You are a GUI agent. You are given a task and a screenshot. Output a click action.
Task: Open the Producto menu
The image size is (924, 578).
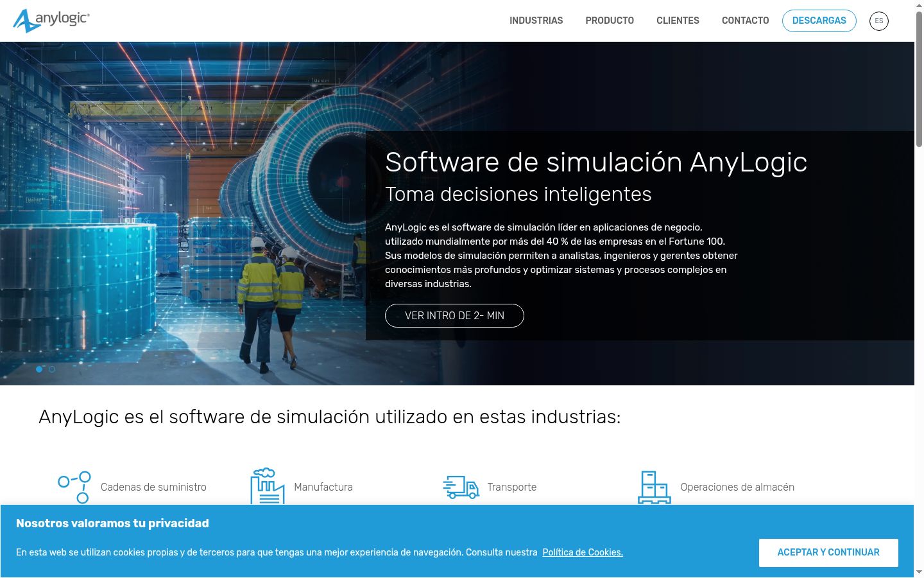point(610,21)
